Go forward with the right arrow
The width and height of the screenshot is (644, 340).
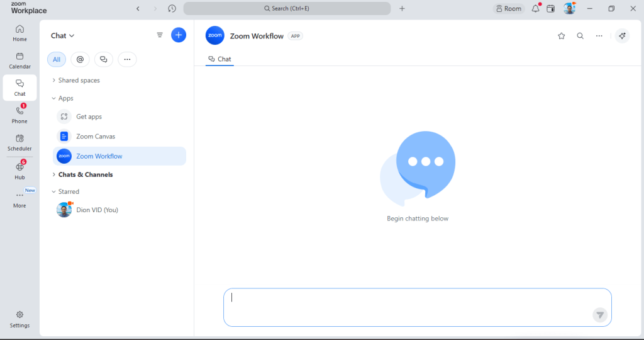pos(155,8)
